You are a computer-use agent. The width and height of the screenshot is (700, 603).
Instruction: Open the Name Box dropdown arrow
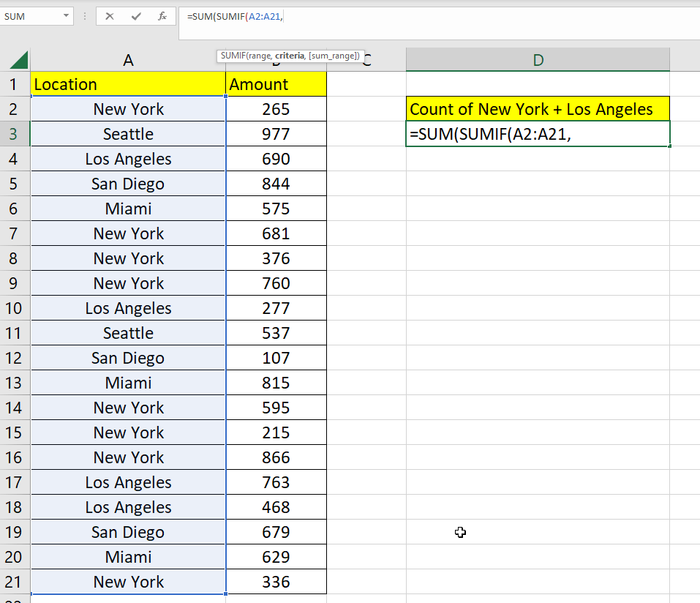tap(66, 16)
